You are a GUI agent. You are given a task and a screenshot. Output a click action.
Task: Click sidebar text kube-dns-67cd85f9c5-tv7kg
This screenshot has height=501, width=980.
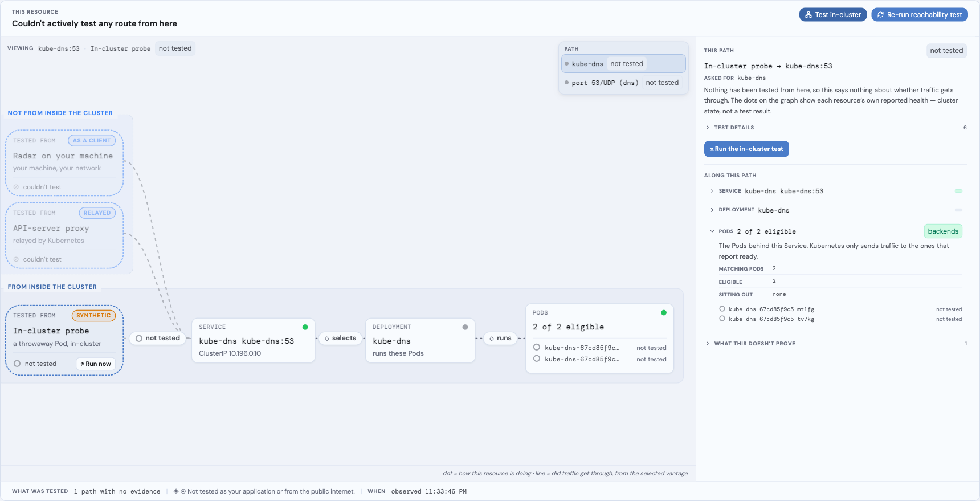point(771,319)
